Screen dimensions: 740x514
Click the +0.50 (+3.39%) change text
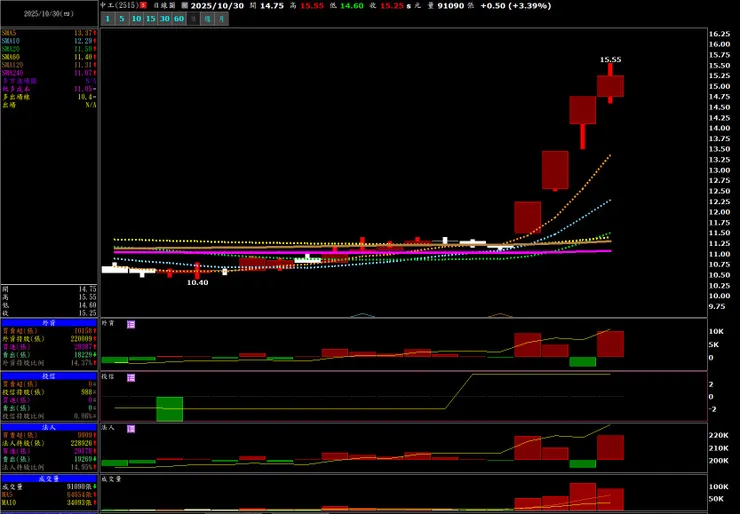point(516,6)
